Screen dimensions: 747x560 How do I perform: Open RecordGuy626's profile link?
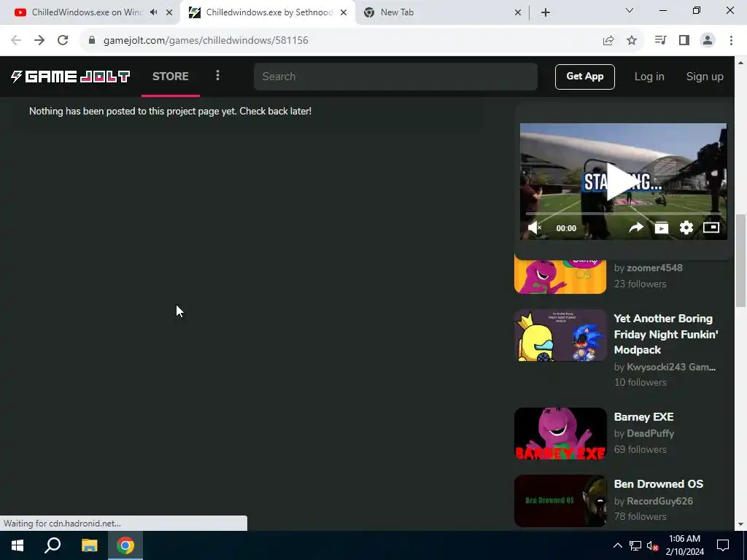coord(659,501)
